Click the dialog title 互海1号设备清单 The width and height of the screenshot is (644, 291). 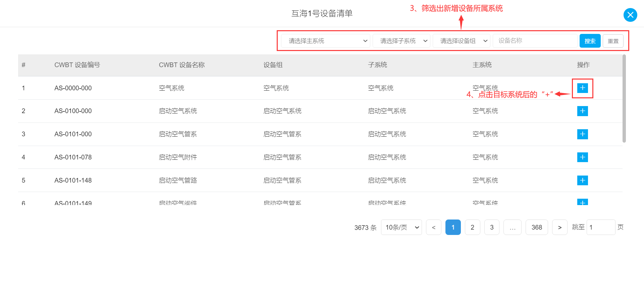click(322, 13)
